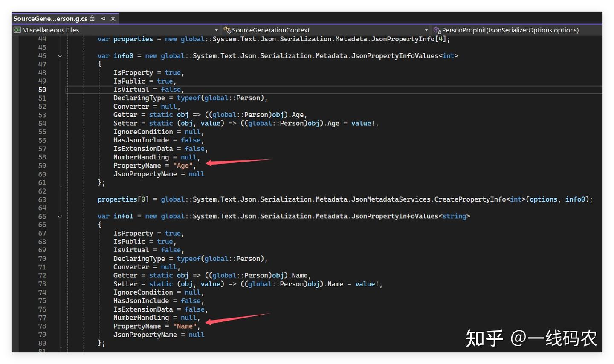Click line number 63 in the gutter

42,199
